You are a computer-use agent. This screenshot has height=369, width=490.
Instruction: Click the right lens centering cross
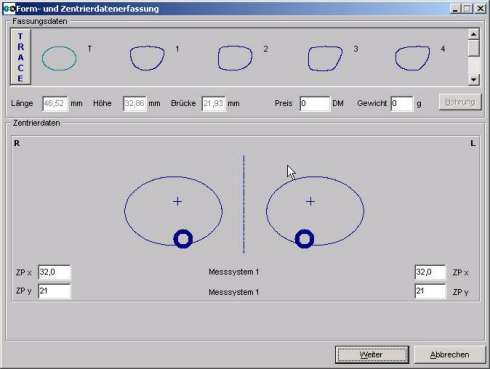click(x=177, y=202)
